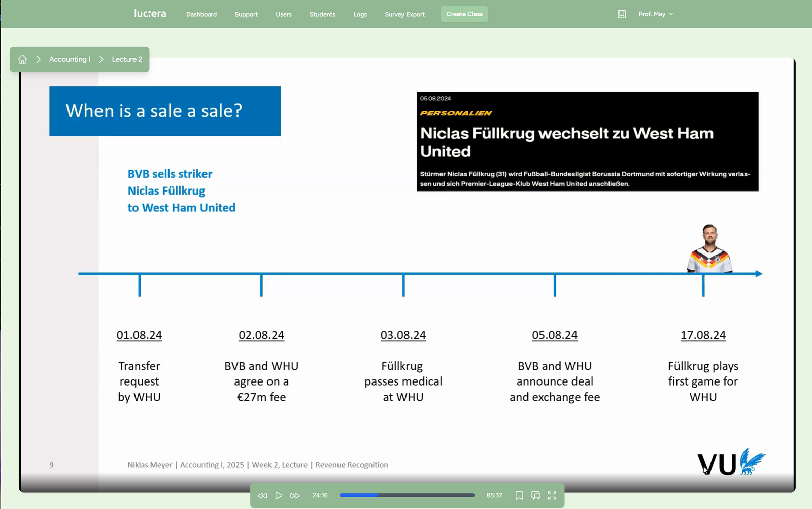Seek on the video progress bar
812x509 pixels.
click(407, 495)
